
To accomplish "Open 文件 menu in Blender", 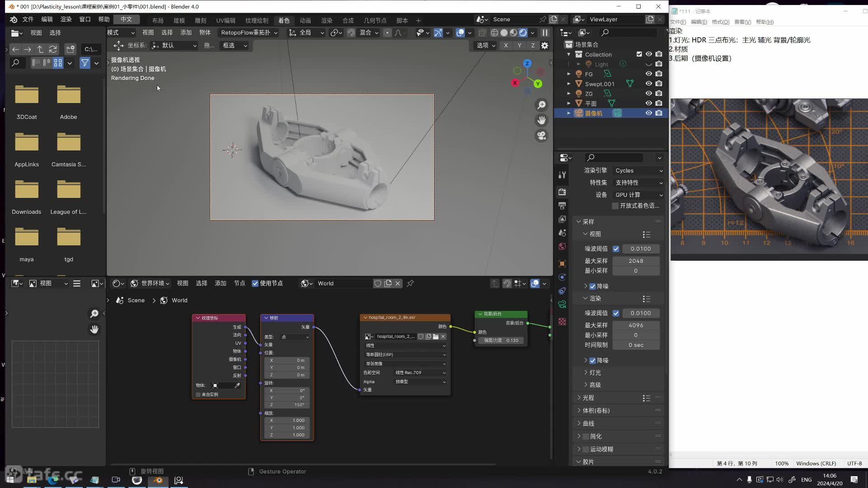I will [28, 19].
